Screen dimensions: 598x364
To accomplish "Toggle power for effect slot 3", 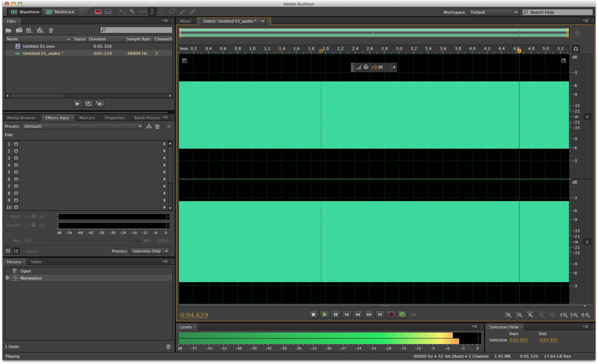I will click(16, 158).
